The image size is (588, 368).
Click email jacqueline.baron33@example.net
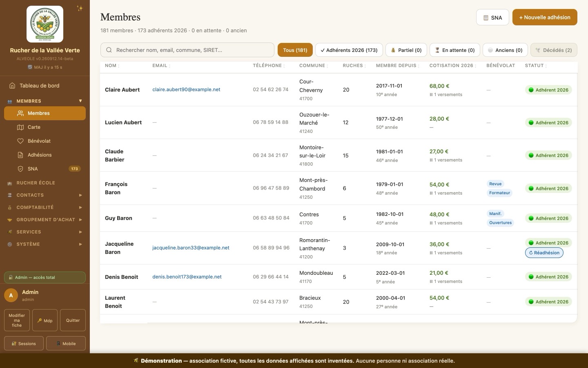click(x=191, y=248)
